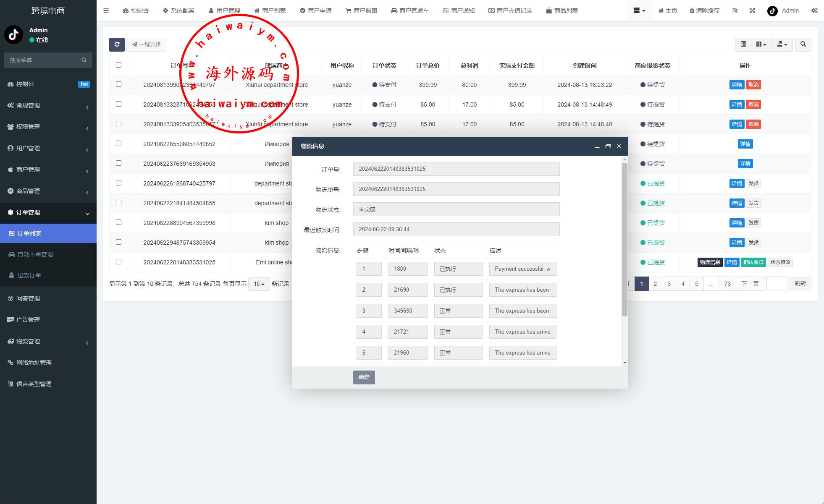Click the 确定 button in the logistics dialog
824x504 pixels.
364,377
